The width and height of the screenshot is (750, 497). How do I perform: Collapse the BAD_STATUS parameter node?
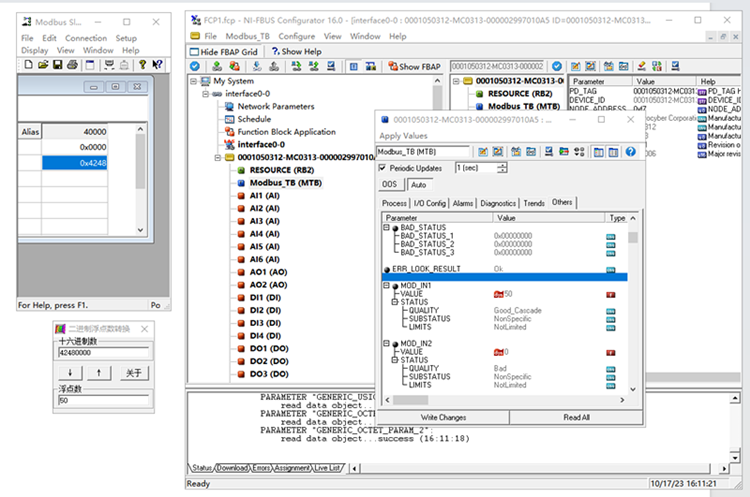coord(386,228)
